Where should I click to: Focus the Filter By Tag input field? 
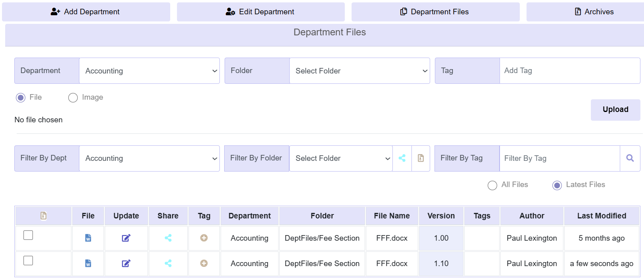click(560, 158)
